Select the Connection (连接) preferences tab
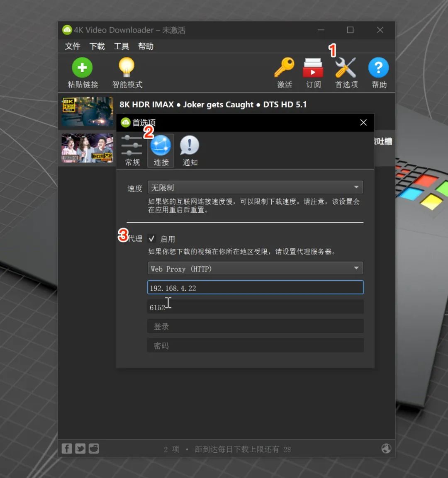Image resolution: width=448 pixels, height=478 pixels. tap(161, 150)
